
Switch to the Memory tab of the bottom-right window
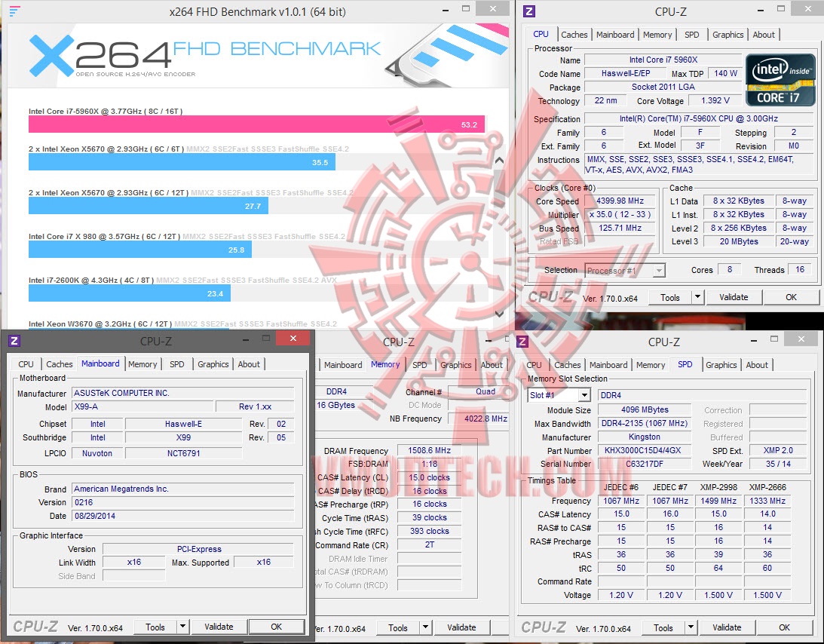click(x=650, y=365)
